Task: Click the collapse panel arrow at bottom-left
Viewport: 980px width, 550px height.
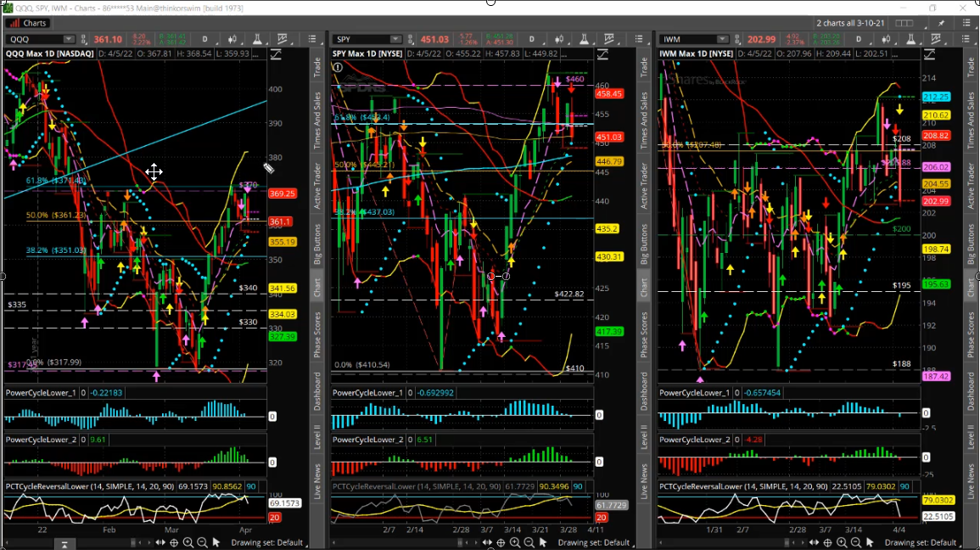Action: (64, 544)
